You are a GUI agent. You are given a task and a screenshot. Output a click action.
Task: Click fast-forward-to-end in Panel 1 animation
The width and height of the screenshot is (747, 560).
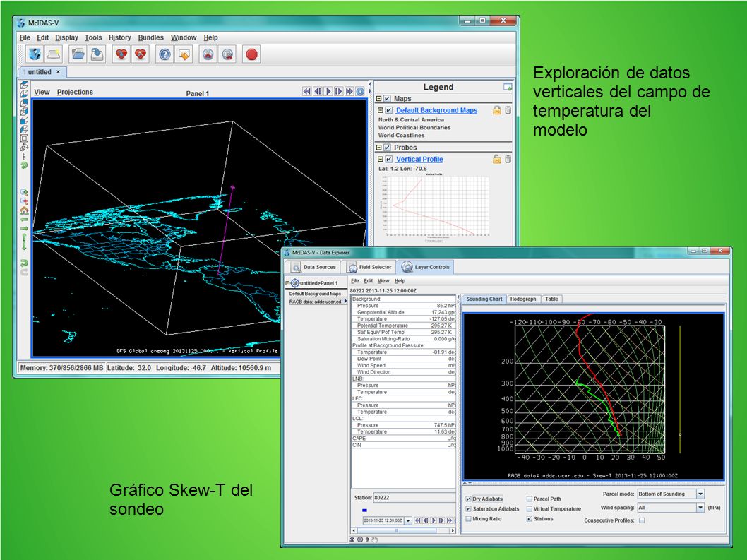[349, 91]
